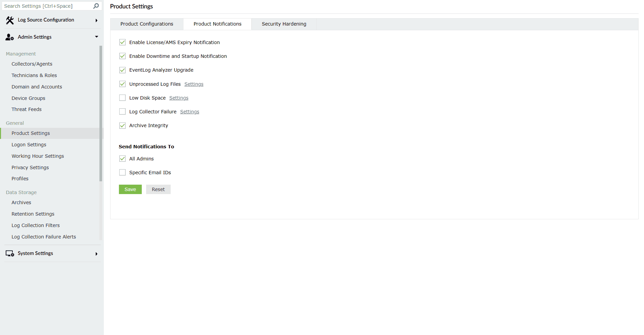Open the Threat Feeds page
Viewport: 644px width, 335px height.
tap(26, 109)
